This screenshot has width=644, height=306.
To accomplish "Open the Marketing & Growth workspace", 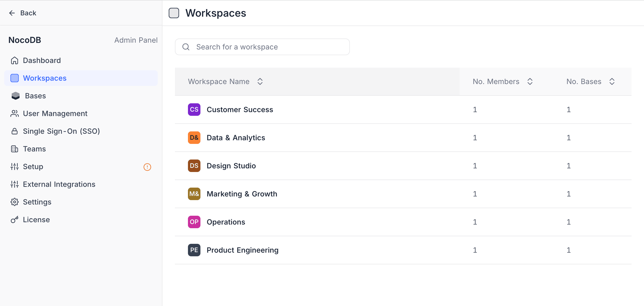I will coord(242,194).
